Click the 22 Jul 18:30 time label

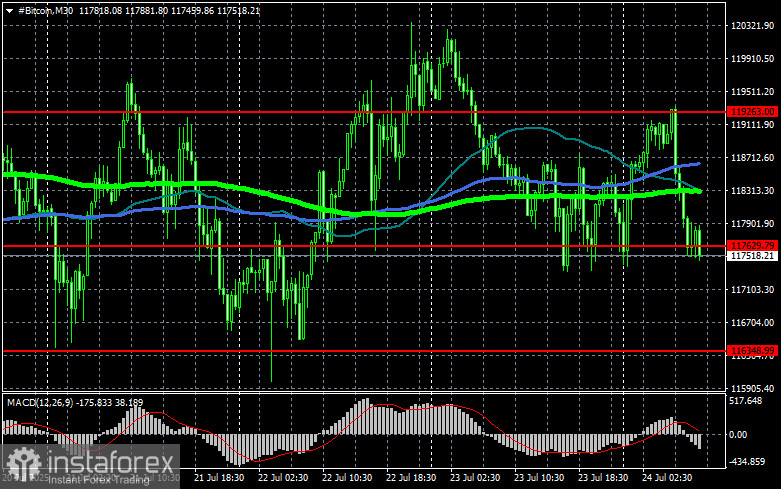411,478
